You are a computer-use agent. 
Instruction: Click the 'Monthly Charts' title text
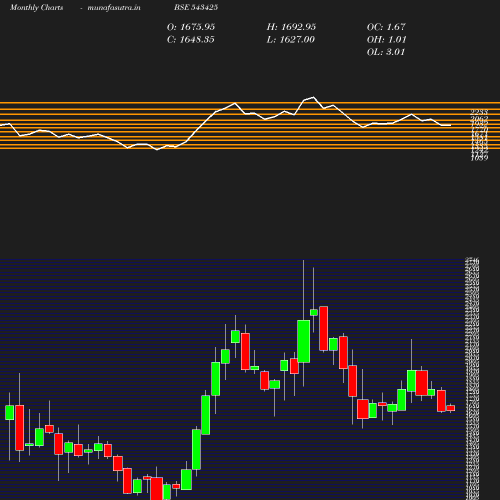coord(36,7)
